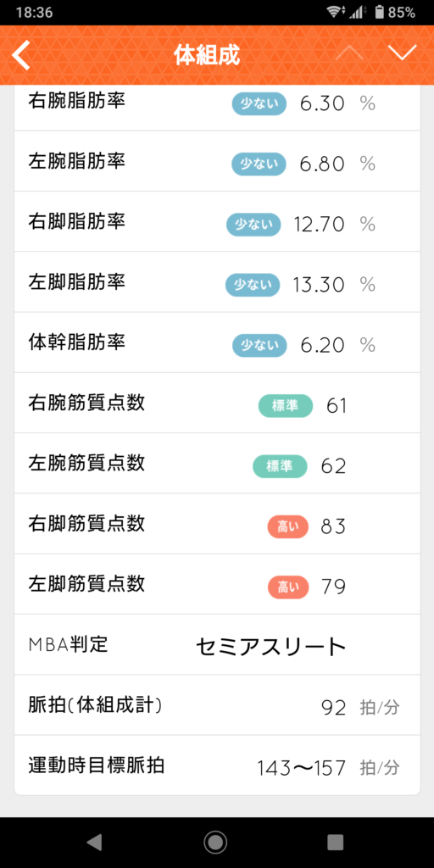Select the 運動時目標脈拍 row
This screenshot has height=868, width=434.
pyautogui.click(x=217, y=765)
